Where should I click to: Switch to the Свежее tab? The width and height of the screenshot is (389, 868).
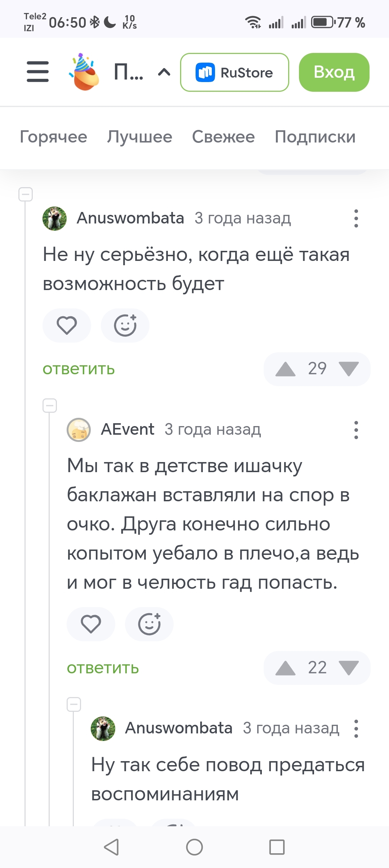[x=223, y=137]
